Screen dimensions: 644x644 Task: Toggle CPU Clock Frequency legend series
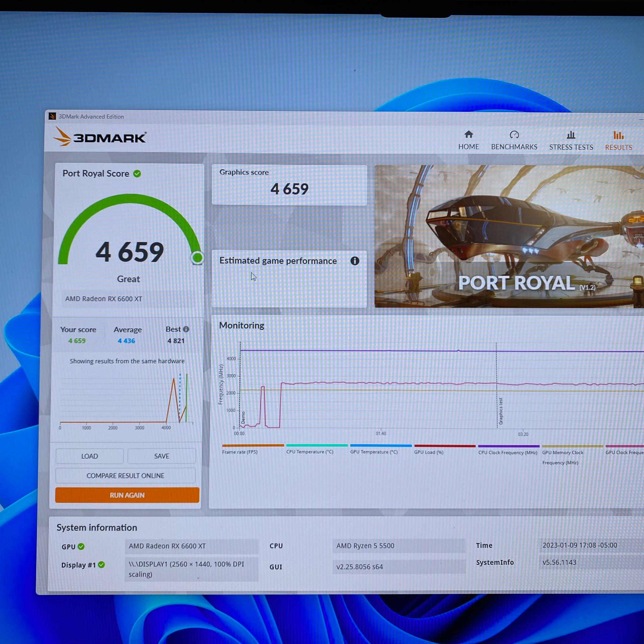coord(508,450)
